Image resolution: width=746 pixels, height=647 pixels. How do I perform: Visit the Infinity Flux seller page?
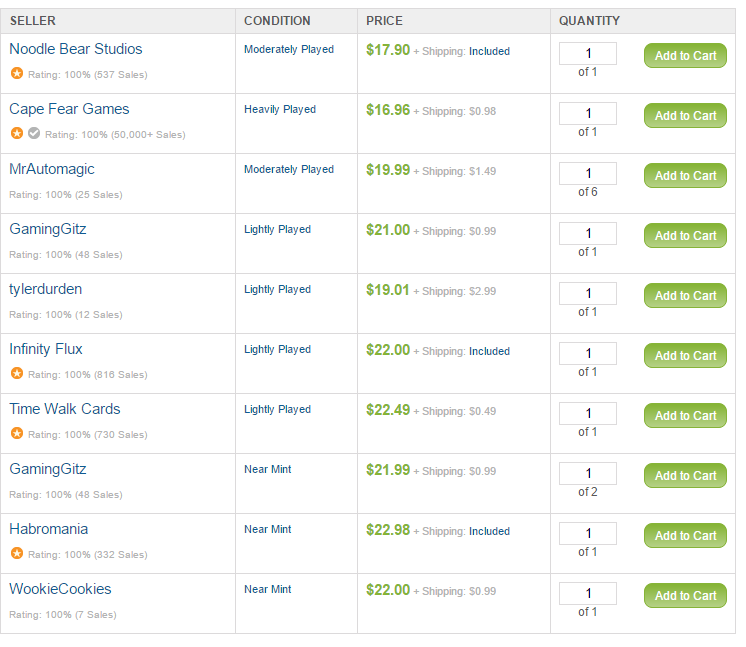pos(46,349)
